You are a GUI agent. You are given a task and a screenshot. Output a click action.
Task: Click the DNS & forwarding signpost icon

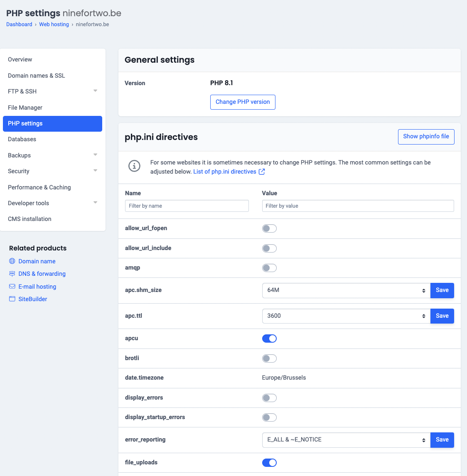click(12, 274)
